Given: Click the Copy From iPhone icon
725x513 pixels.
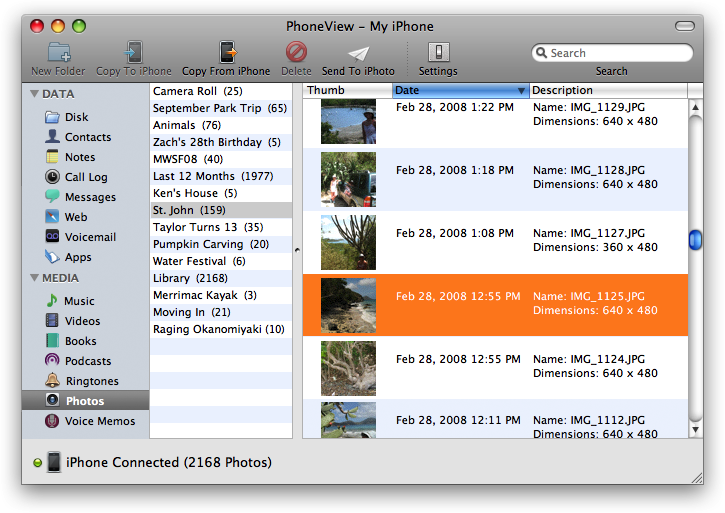Looking at the screenshot, I should pyautogui.click(x=227, y=52).
